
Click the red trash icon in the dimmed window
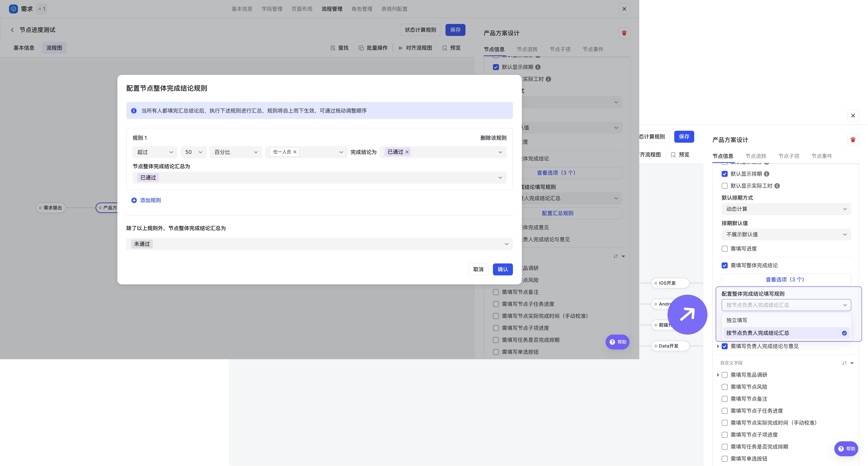pos(624,33)
